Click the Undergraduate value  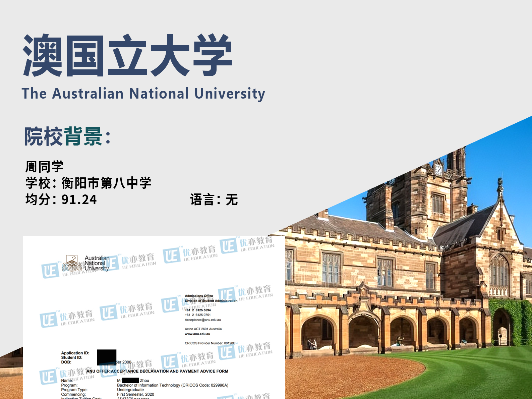[x=130, y=390]
